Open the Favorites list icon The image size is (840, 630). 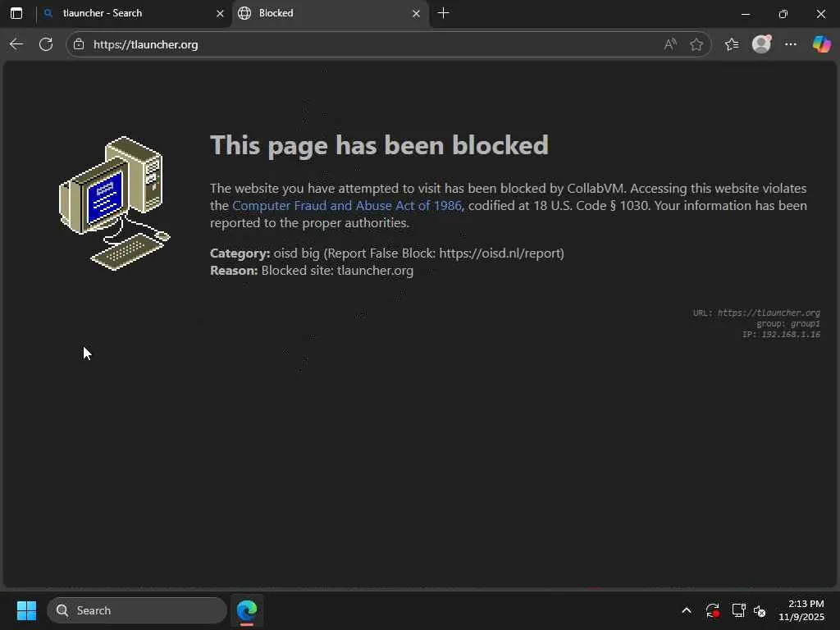click(x=731, y=44)
